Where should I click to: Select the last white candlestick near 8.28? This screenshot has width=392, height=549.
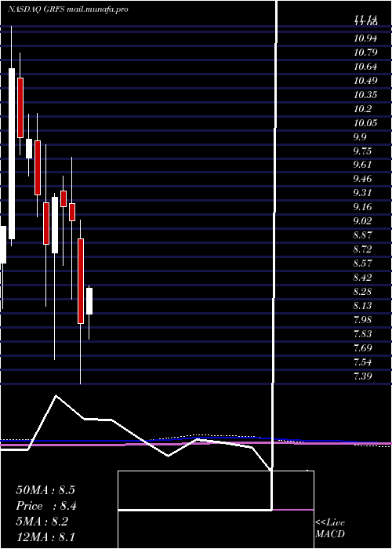click(89, 301)
